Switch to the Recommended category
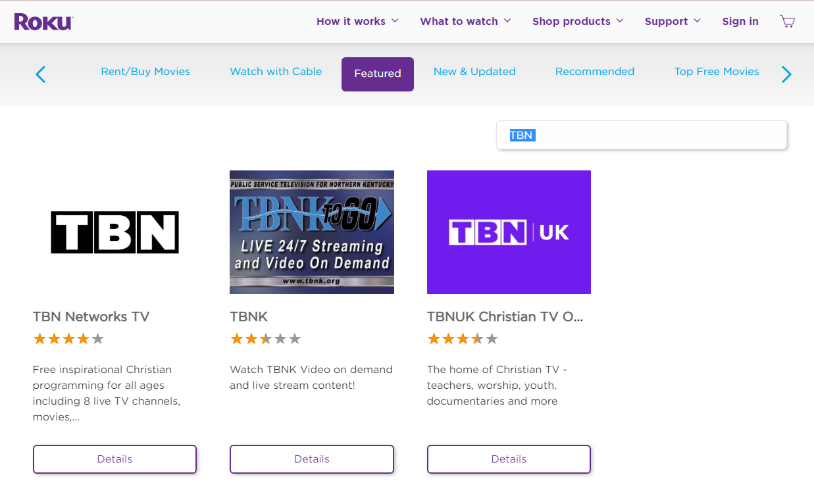Image resolution: width=814 pixels, height=504 pixels. coord(595,71)
